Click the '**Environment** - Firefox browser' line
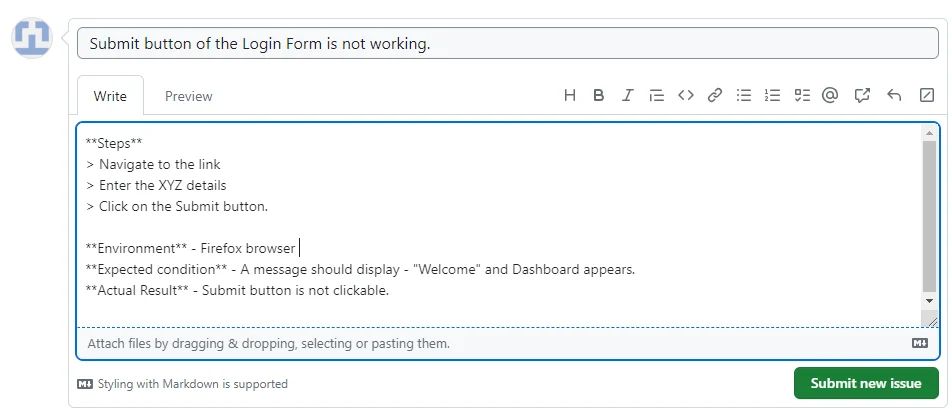Viewport: 952px width, 409px height. click(191, 248)
